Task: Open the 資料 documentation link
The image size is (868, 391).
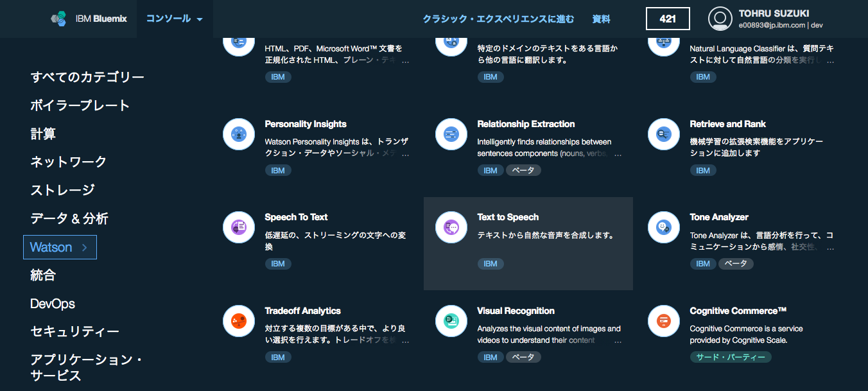Action: pyautogui.click(x=601, y=19)
